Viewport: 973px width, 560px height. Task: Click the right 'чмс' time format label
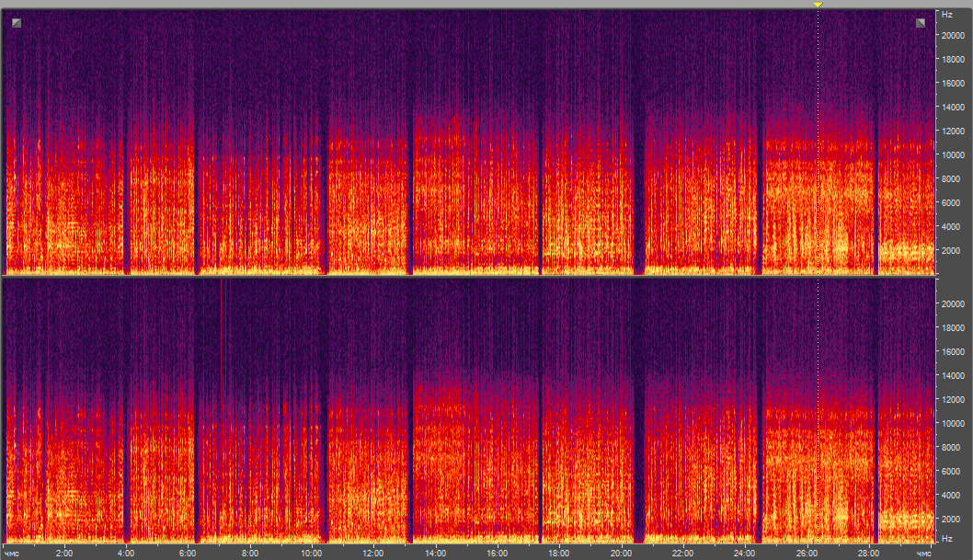(x=924, y=554)
